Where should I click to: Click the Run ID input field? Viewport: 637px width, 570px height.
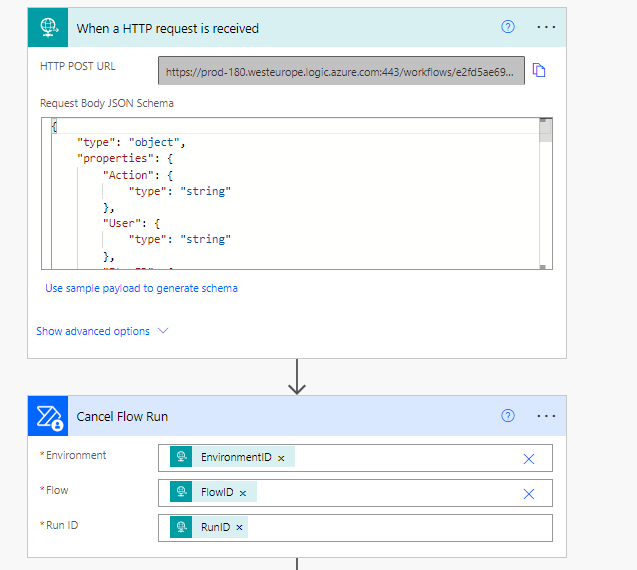coord(400,528)
